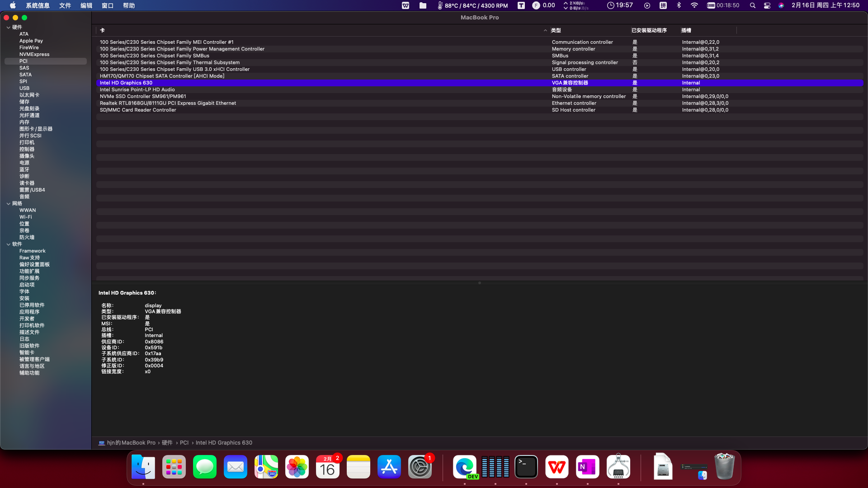
Task: Select 图形卡/显示器 in the sidebar
Action: click(36, 129)
